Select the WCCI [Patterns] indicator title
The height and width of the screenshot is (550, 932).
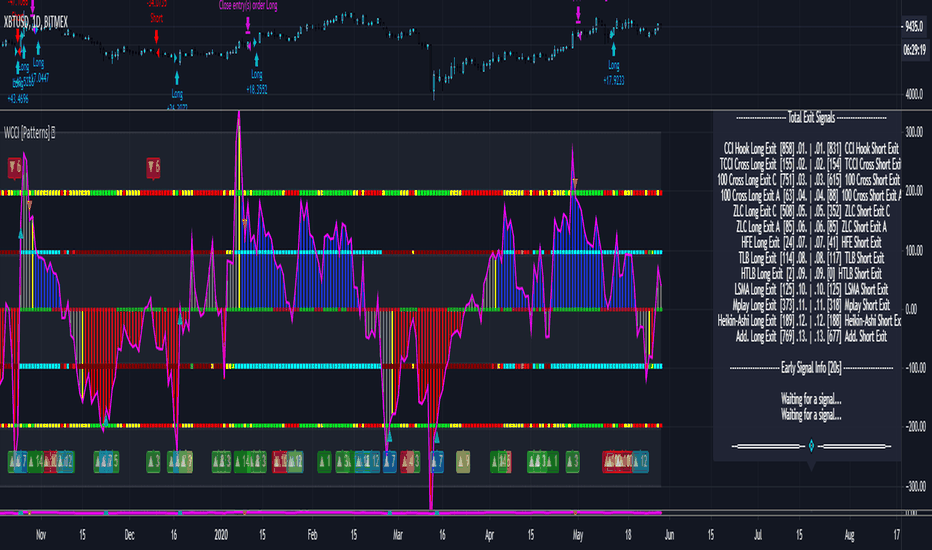point(26,133)
